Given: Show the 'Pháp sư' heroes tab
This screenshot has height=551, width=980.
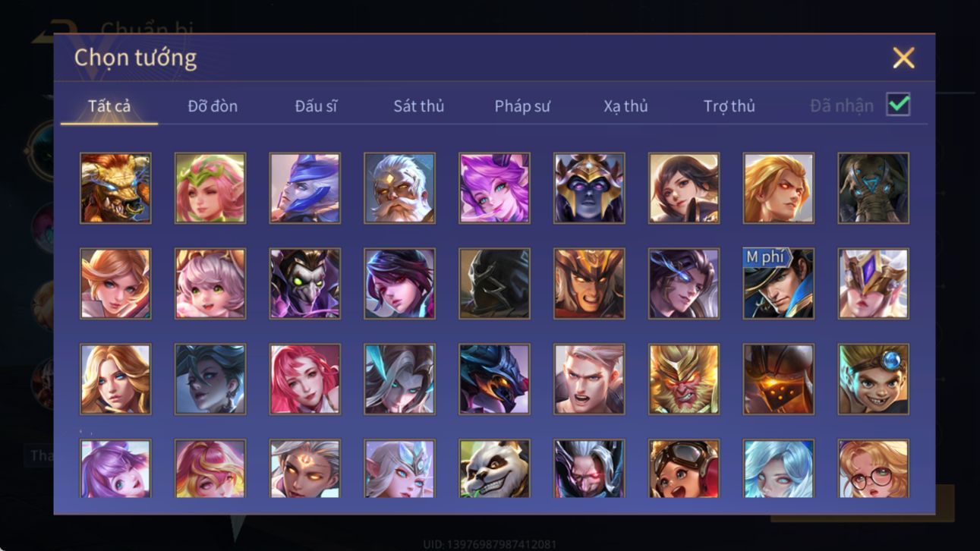Looking at the screenshot, I should click(522, 106).
